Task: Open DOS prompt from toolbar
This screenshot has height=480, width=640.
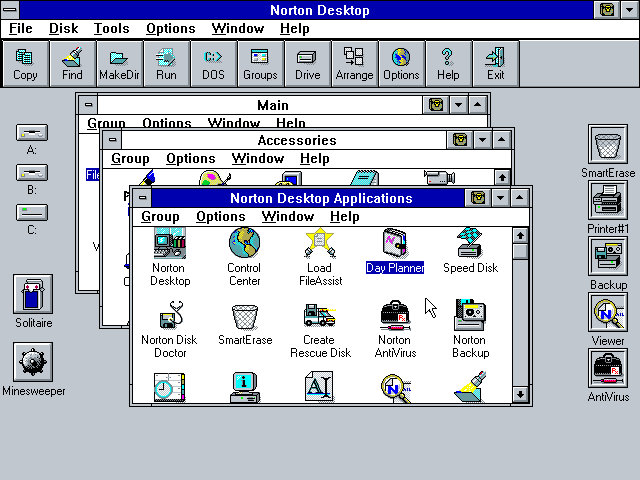Action: click(213, 64)
